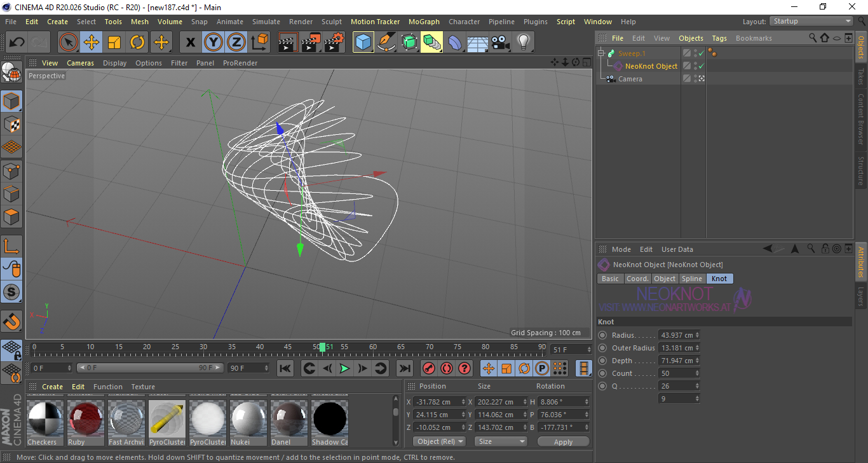Activate the Rotate tool

point(137,43)
